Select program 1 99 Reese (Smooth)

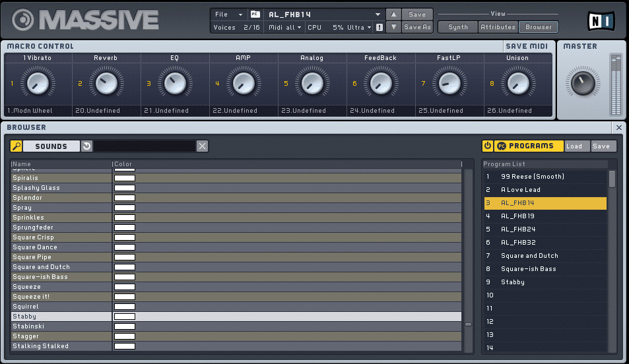[x=545, y=176]
